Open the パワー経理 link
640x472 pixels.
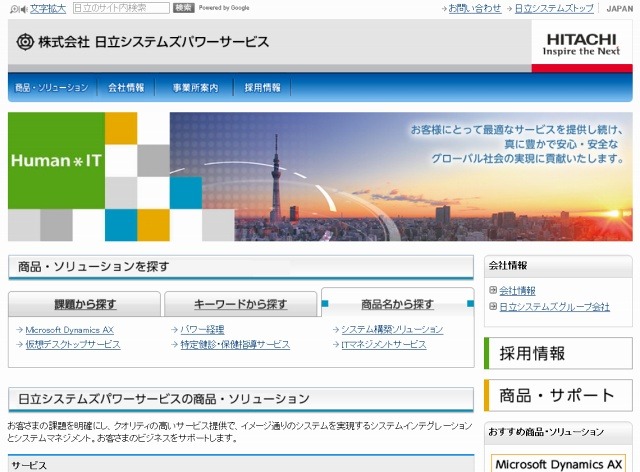tap(202, 330)
